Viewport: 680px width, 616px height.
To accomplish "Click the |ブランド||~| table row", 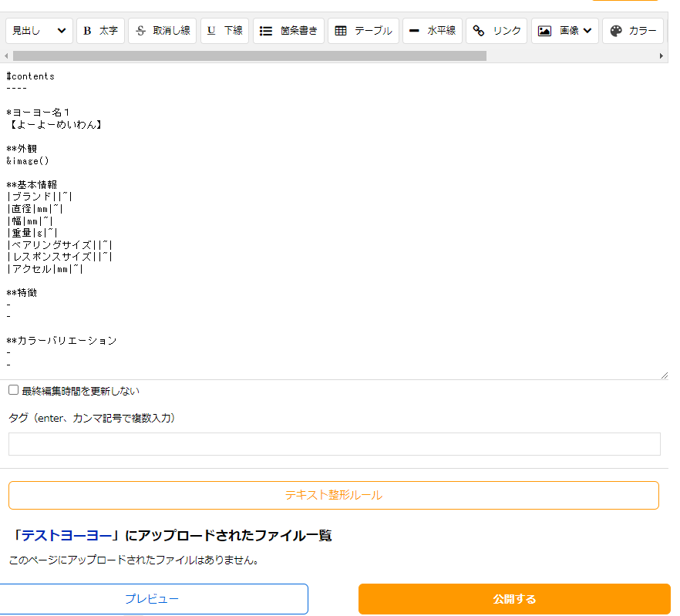I will pyautogui.click(x=39, y=197).
